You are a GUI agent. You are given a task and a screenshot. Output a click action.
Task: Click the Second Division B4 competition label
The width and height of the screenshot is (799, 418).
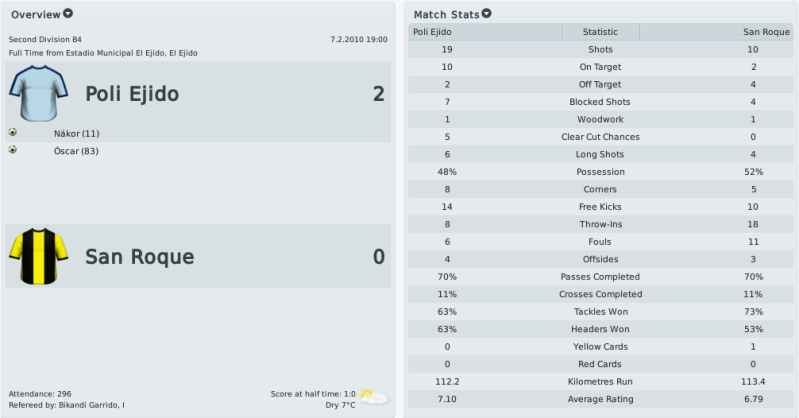point(45,39)
